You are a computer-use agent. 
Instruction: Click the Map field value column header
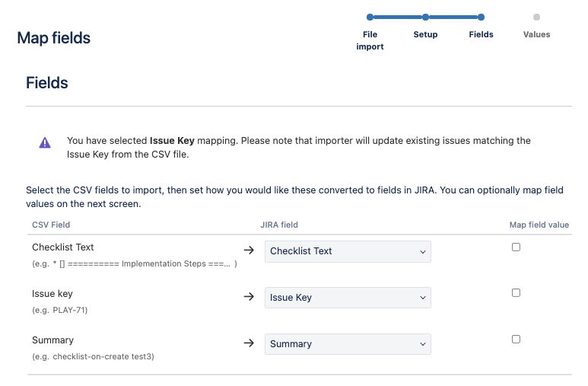click(539, 225)
